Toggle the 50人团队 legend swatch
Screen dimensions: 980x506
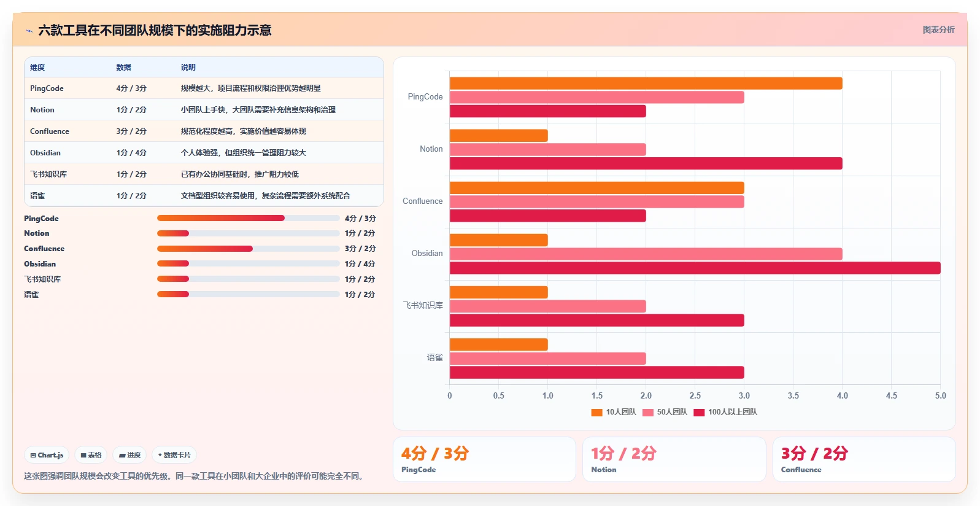tap(647, 413)
